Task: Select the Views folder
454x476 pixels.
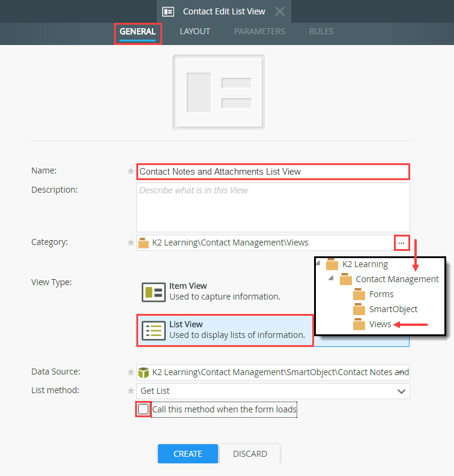Action: (380, 324)
